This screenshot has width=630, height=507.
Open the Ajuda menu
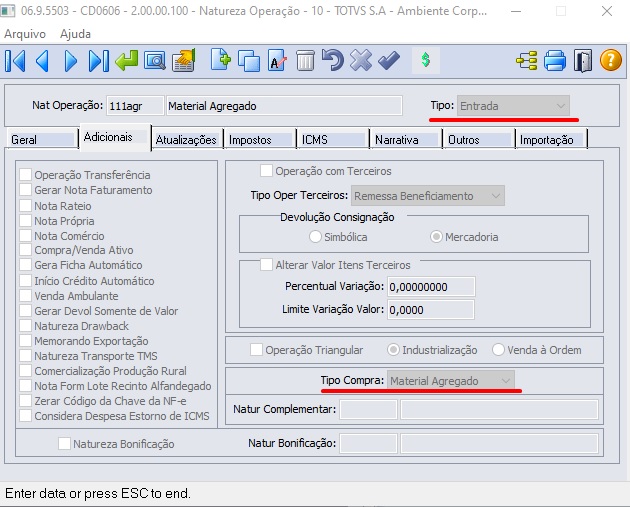click(75, 34)
